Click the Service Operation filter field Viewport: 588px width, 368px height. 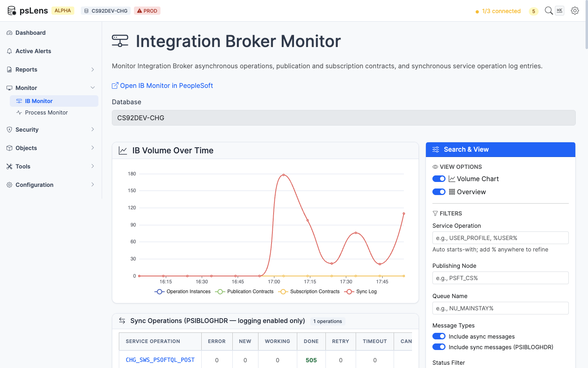(501, 238)
